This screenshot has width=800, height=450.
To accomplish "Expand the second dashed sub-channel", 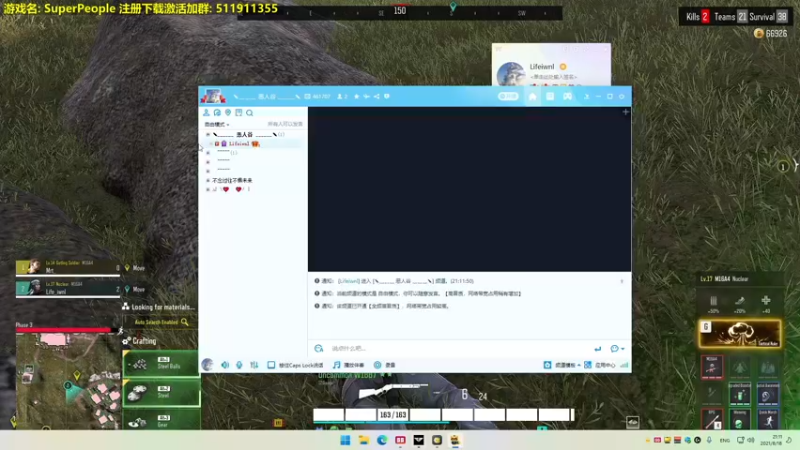I will click(208, 162).
